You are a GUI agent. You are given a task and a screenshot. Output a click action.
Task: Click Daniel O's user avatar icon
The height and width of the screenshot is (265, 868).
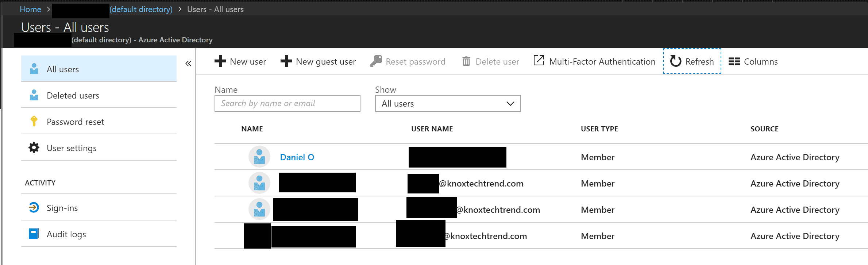259,157
